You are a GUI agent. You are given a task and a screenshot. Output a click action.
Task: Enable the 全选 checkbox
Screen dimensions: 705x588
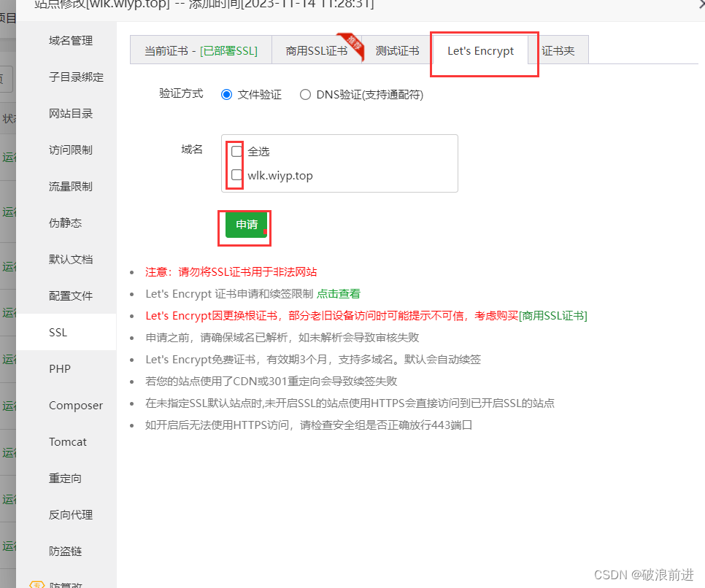235,151
